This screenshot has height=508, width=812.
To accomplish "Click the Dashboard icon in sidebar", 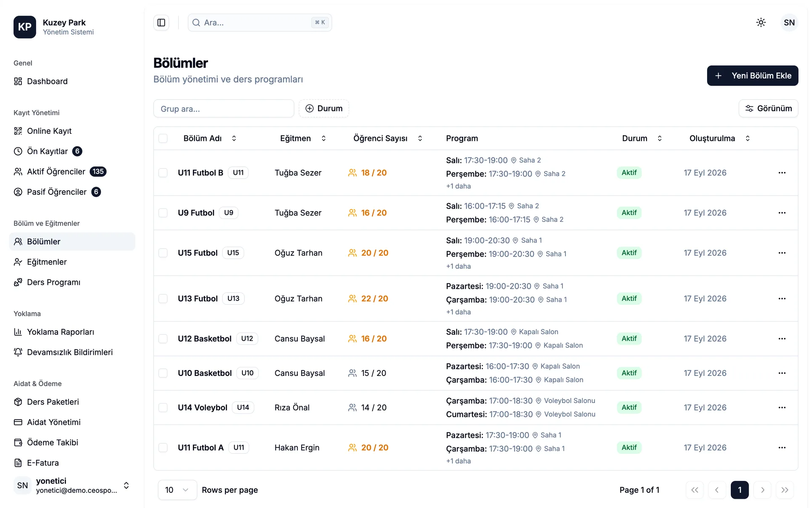I will pyautogui.click(x=18, y=81).
